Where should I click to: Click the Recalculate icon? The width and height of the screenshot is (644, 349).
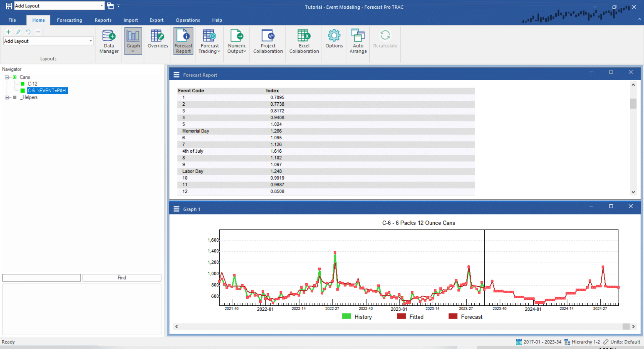pos(385,35)
